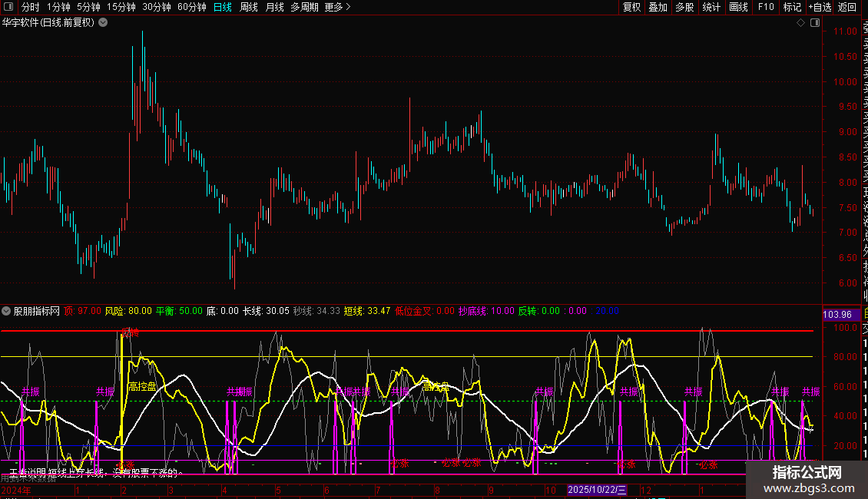Open the 画线 drawing tools
This screenshot has width=868, height=499.
pos(738,7)
